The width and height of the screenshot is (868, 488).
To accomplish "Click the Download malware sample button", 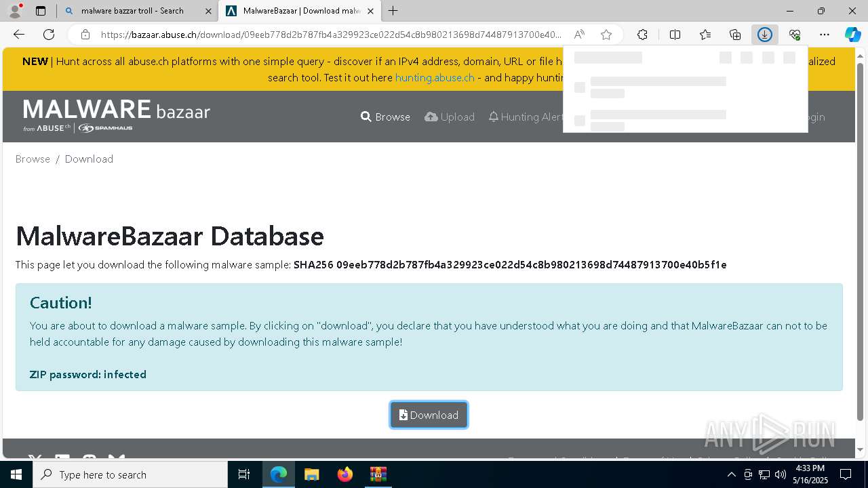I will [x=429, y=415].
